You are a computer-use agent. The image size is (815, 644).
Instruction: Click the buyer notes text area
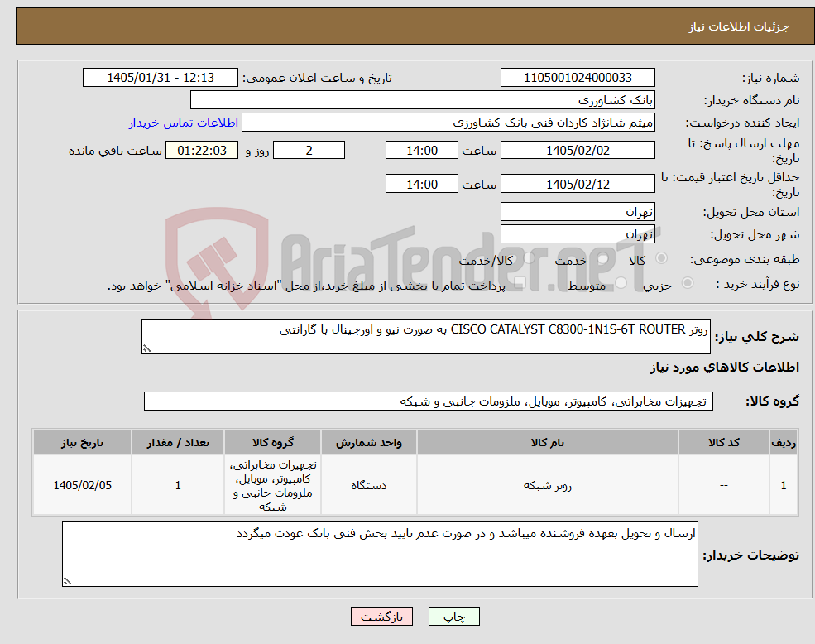click(380, 555)
